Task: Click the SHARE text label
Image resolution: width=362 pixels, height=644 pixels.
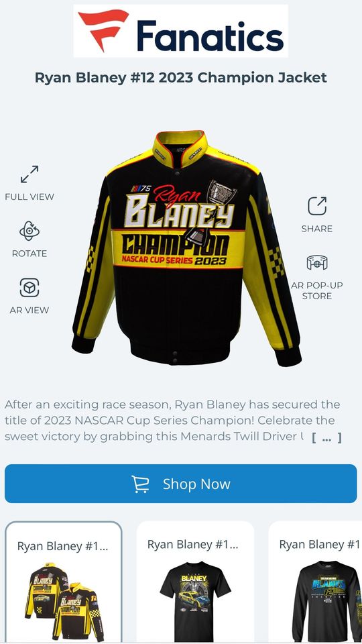Action: click(317, 229)
